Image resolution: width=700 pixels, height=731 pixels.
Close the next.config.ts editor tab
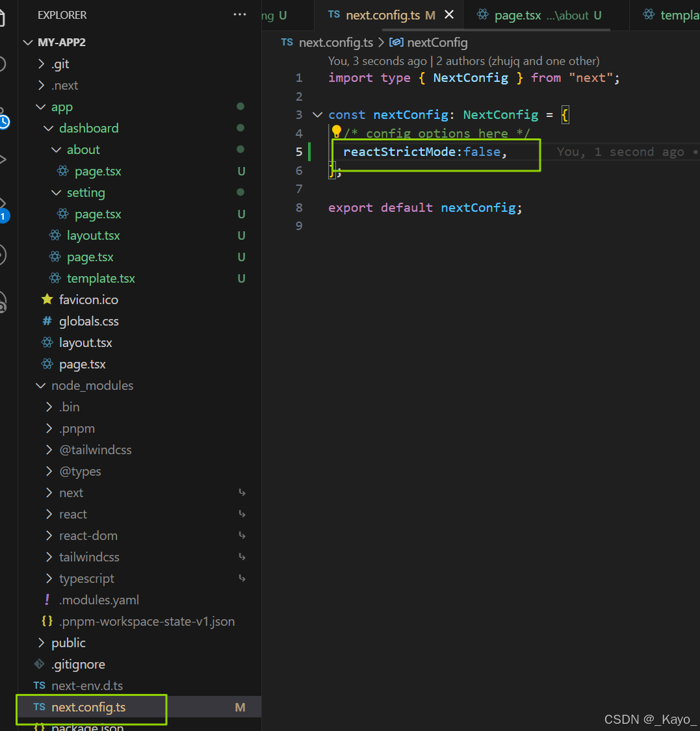pyautogui.click(x=449, y=15)
